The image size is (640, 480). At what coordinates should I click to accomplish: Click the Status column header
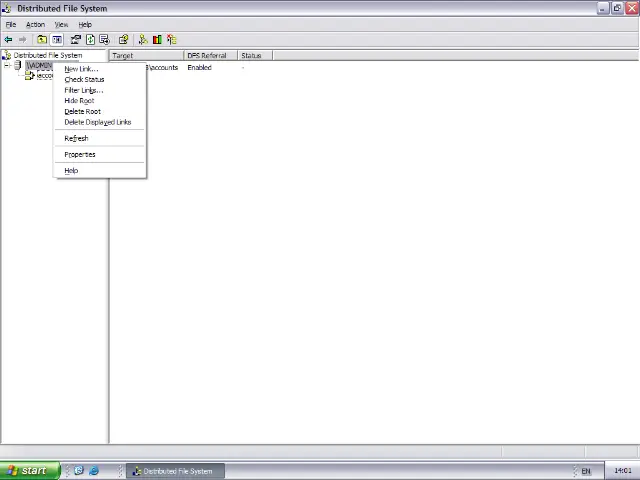pos(255,56)
